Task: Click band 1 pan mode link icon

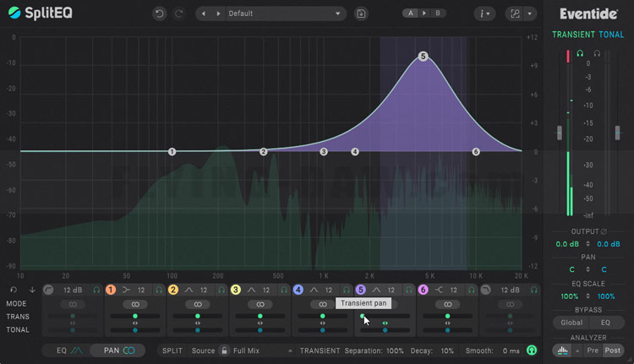Action: point(135,304)
